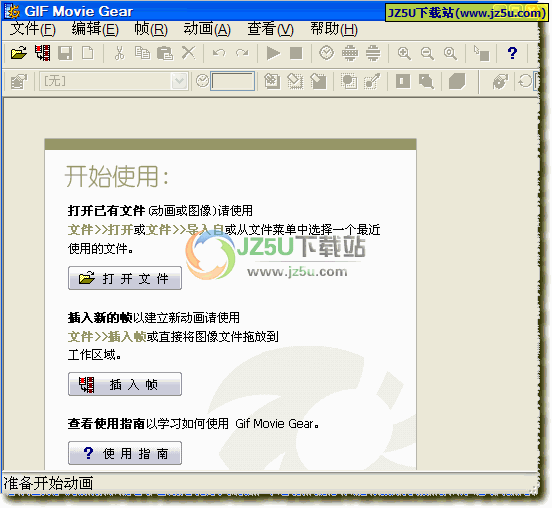The image size is (552, 508).
Task: Click the folded-corner sheet icon
Action: coord(457,81)
